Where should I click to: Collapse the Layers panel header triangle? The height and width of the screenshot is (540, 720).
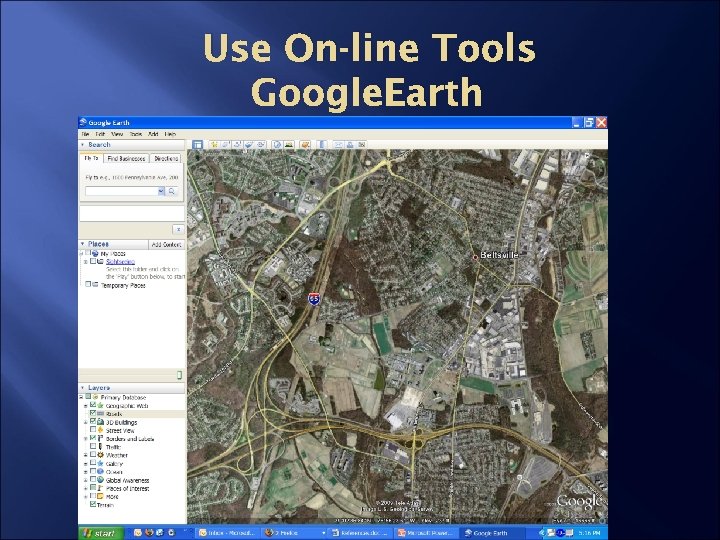point(83,388)
